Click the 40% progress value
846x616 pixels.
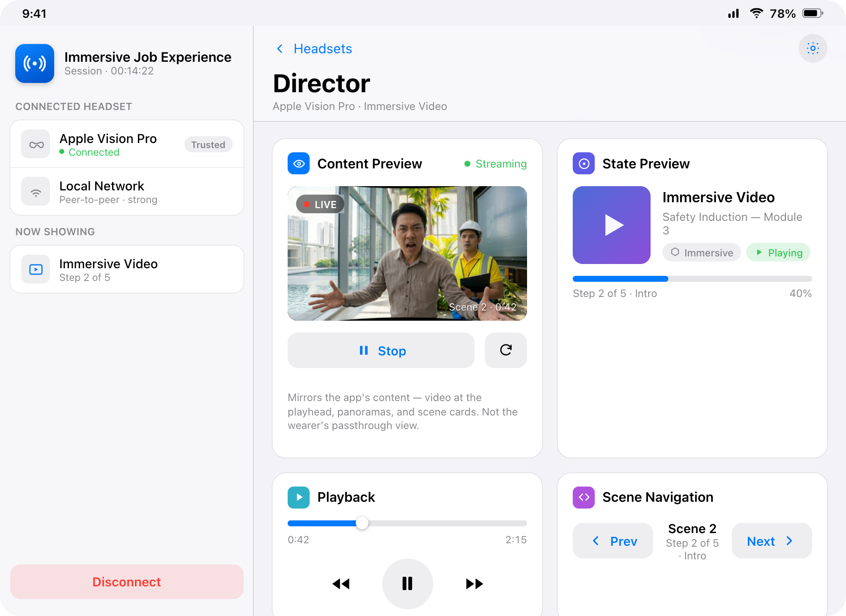pyautogui.click(x=801, y=294)
